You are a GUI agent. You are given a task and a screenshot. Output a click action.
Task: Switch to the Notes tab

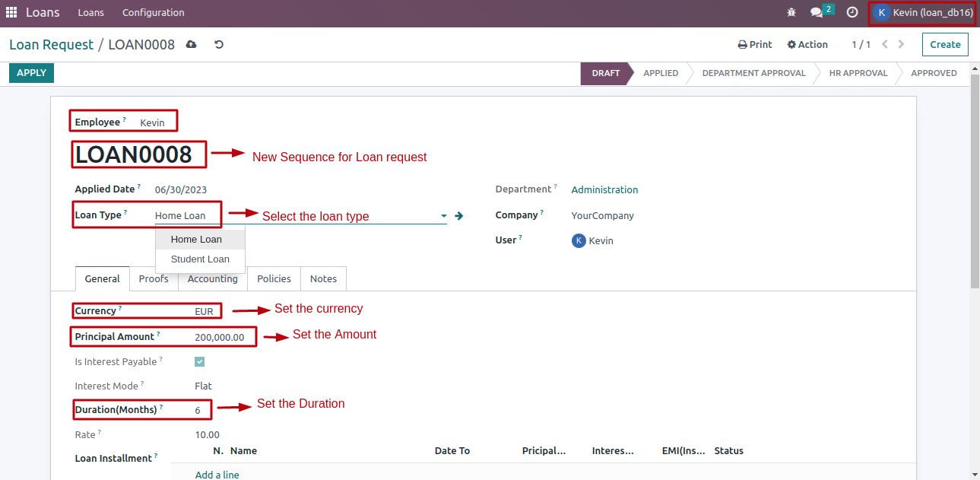[x=323, y=279]
